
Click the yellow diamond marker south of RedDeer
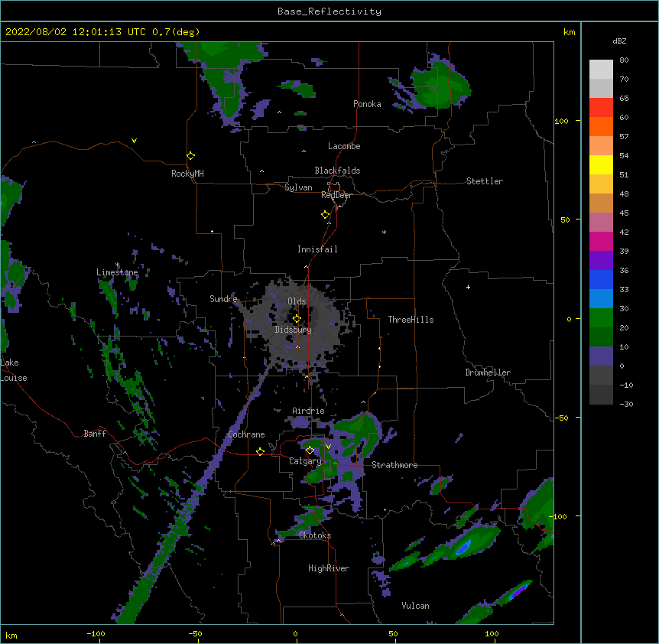[325, 215]
